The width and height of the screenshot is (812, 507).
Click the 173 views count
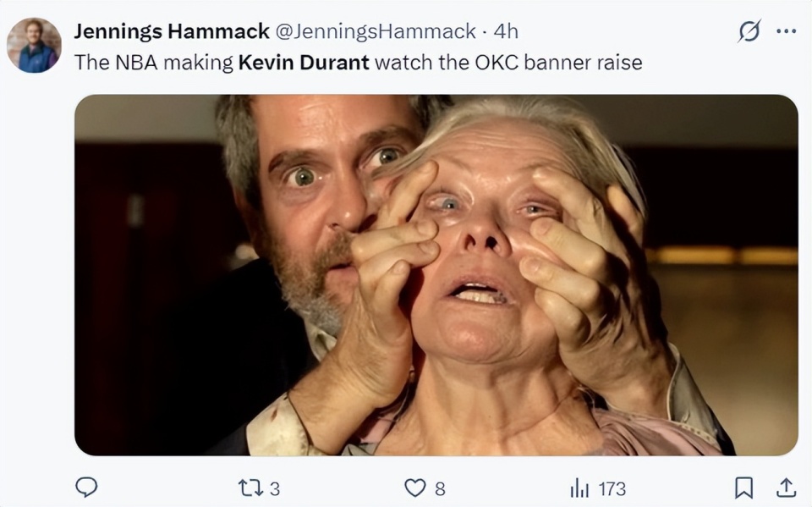(x=612, y=488)
